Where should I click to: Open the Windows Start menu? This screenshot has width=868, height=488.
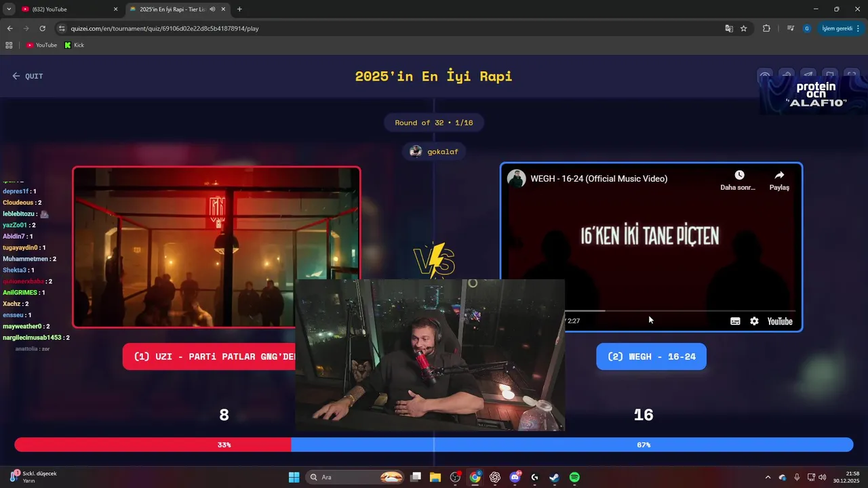[294, 477]
